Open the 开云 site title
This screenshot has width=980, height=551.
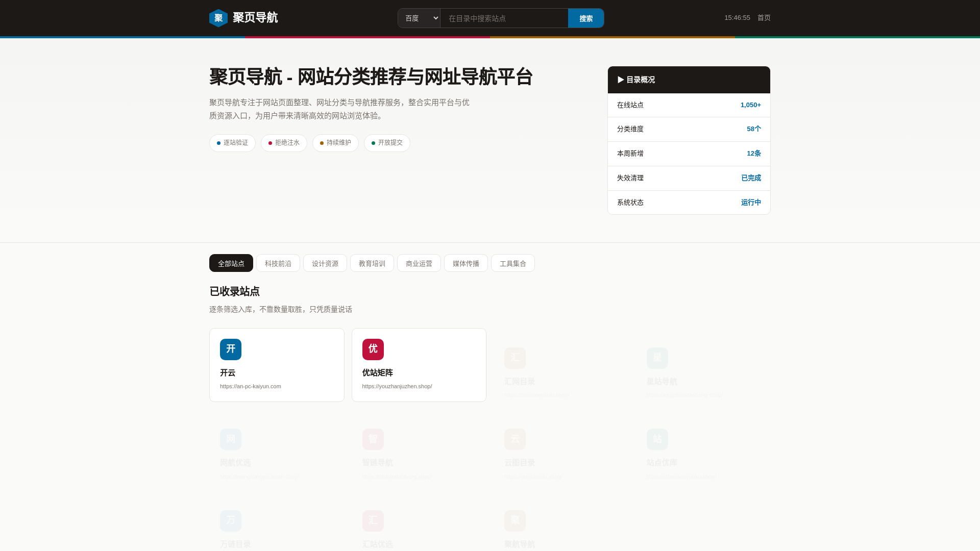(x=228, y=373)
